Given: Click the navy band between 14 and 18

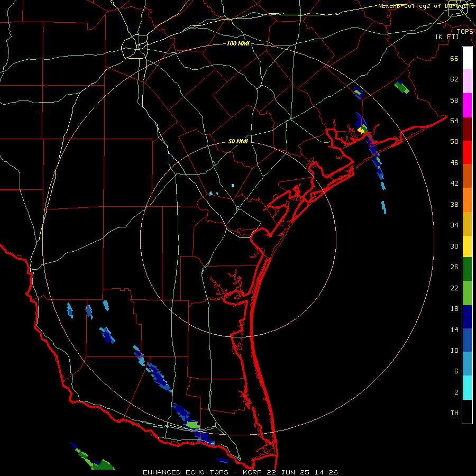Looking at the screenshot, I should coord(467,317).
